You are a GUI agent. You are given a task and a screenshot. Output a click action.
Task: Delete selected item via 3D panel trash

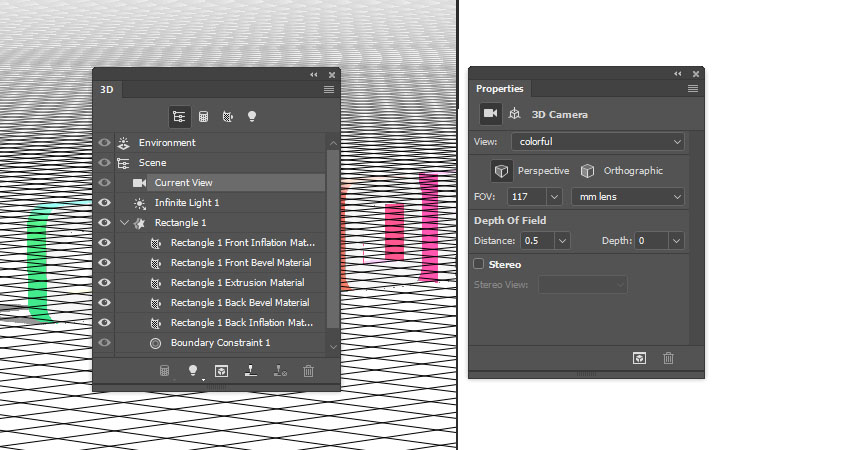click(308, 371)
